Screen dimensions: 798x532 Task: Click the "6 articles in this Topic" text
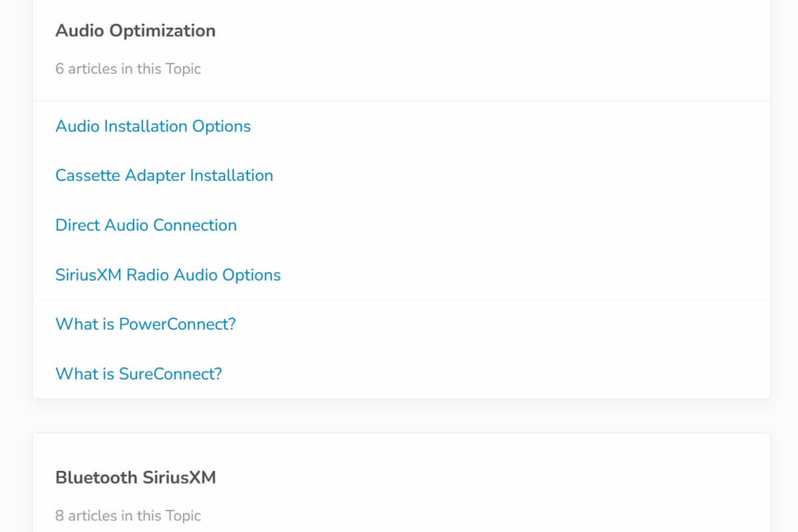click(x=128, y=68)
